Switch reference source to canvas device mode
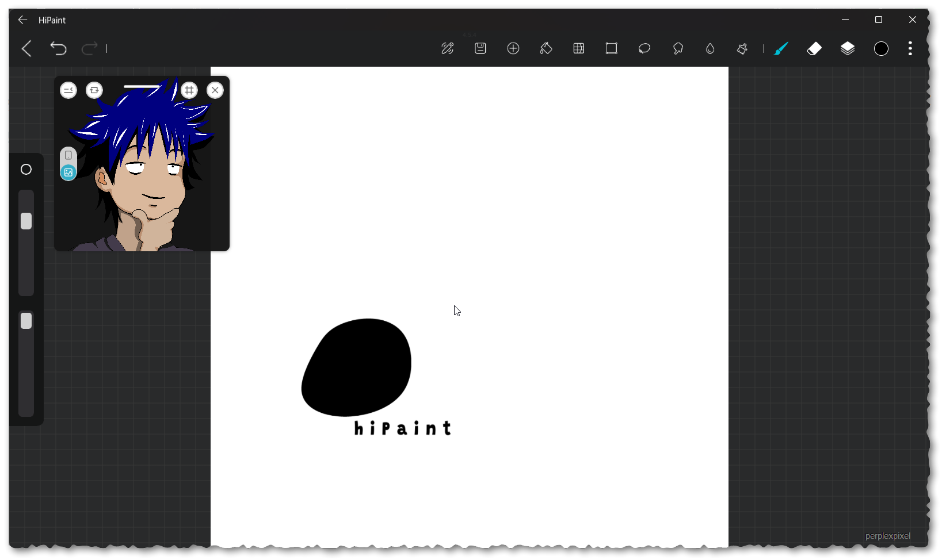The image size is (942, 560). coord(68,155)
